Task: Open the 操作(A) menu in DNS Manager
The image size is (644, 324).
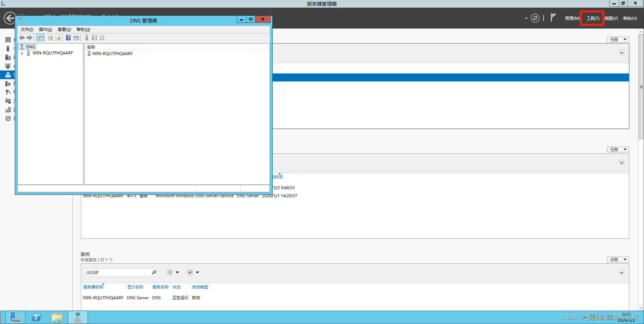Action: coord(45,30)
